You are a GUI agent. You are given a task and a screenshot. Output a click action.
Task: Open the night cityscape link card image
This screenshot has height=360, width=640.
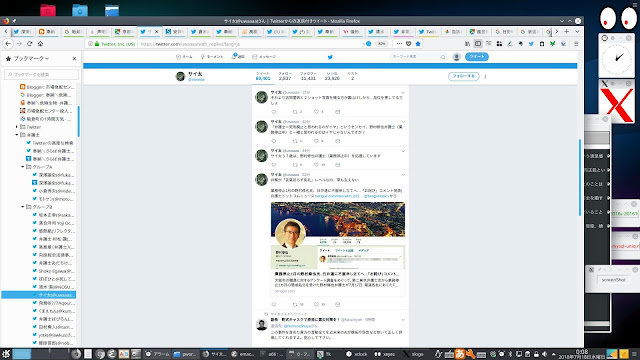pos(338,236)
